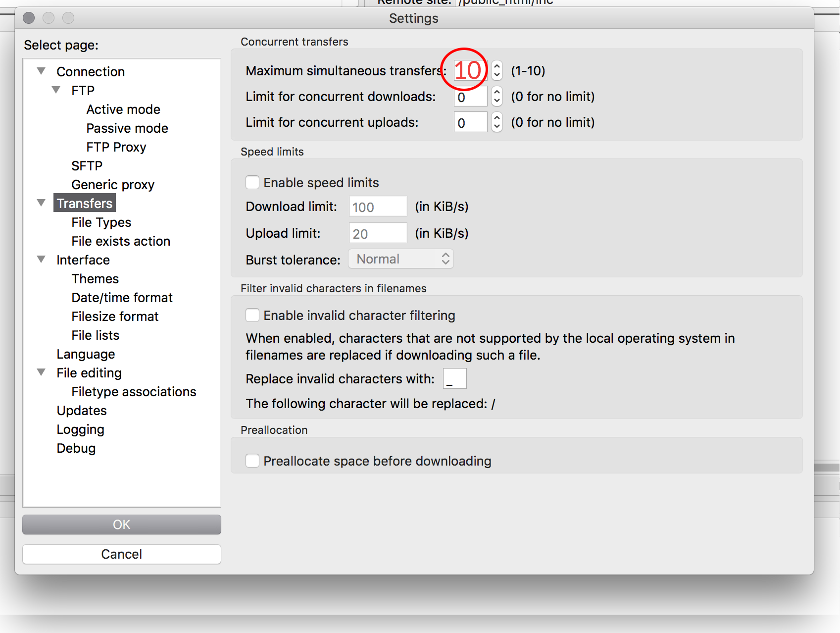This screenshot has width=840, height=633.
Task: Collapse the FTP disclosure triangle
Action: (x=56, y=90)
